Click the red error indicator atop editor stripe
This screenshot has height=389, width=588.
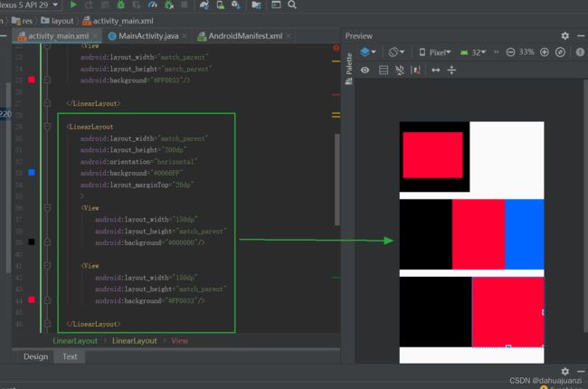coord(336,48)
